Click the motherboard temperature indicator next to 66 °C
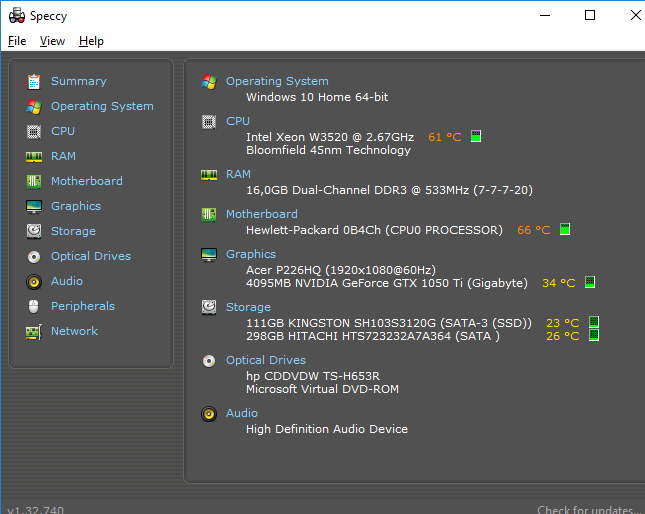Screen dimensions: 645x514 coord(565,229)
